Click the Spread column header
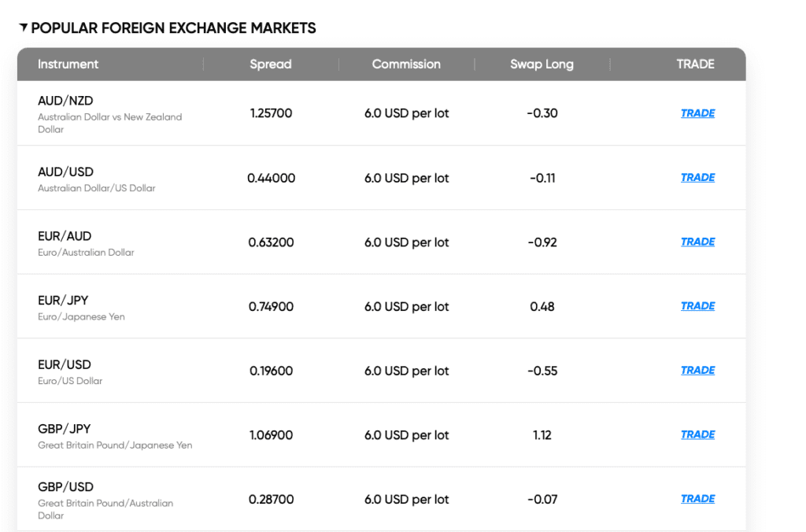This screenshot has width=806, height=532. coord(271,65)
